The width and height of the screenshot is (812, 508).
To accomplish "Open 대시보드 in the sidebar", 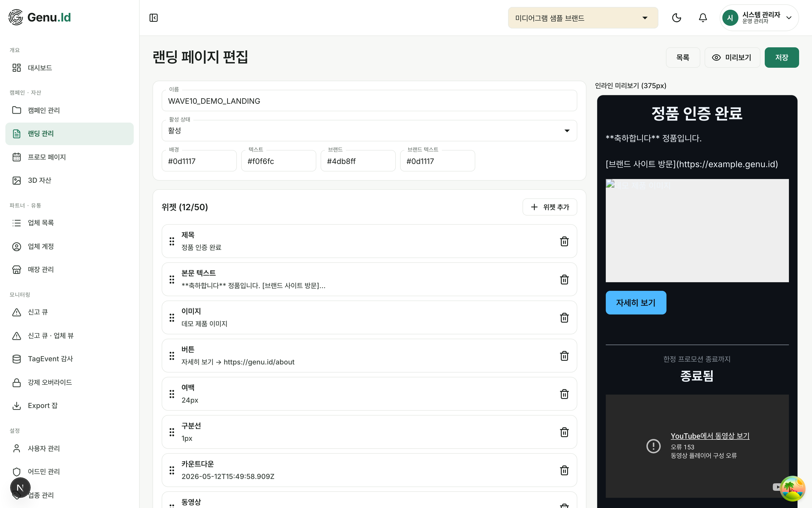I will coord(70,68).
